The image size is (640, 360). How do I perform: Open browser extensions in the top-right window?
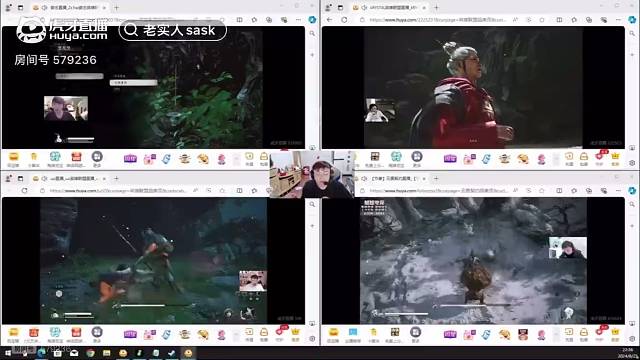point(574,20)
